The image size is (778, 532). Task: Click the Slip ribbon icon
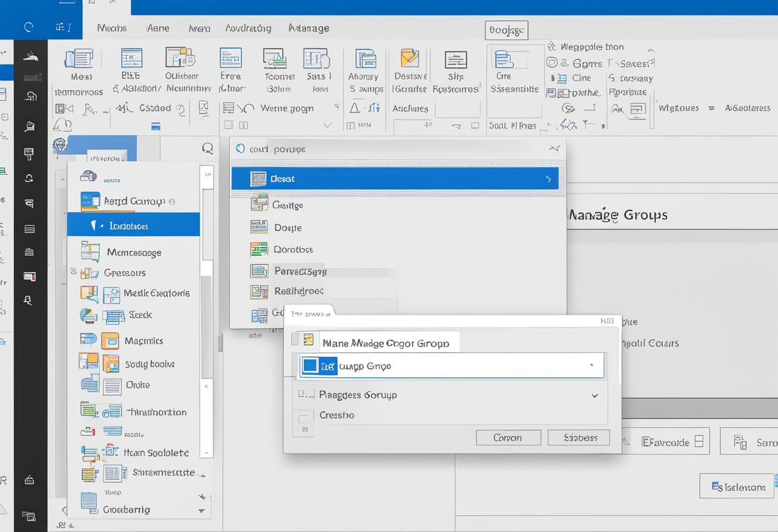pos(456,60)
